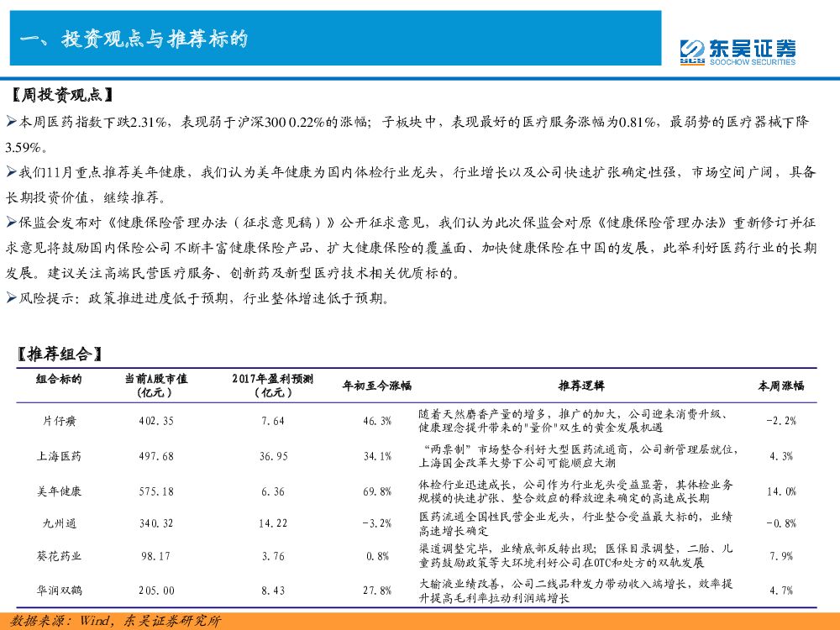This screenshot has height=630, width=840.
Task: Click the 风险提示 bullet line
Action: 198,298
